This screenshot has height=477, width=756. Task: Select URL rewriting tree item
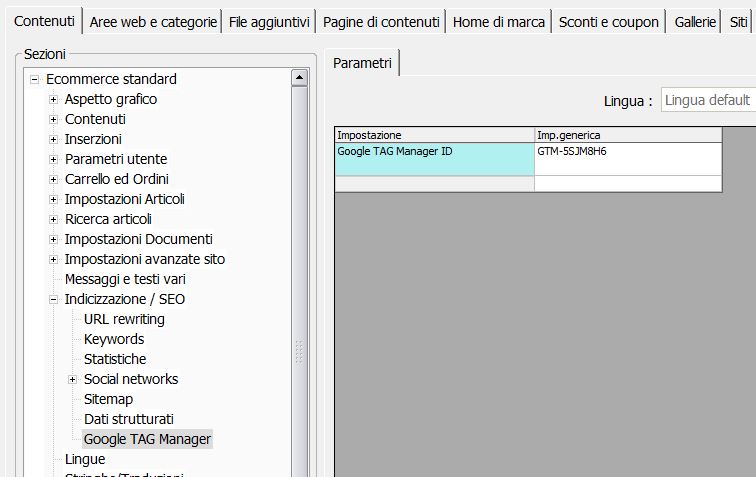coord(124,319)
